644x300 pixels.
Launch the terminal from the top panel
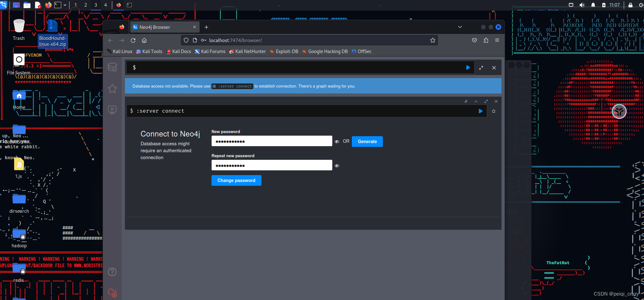tap(58, 5)
